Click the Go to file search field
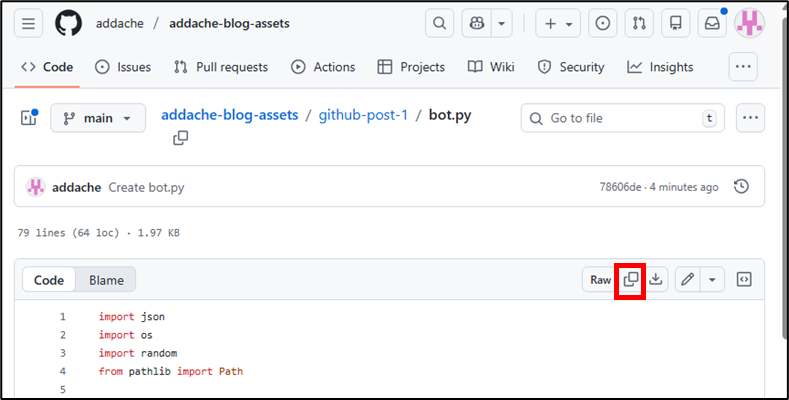 (620, 118)
